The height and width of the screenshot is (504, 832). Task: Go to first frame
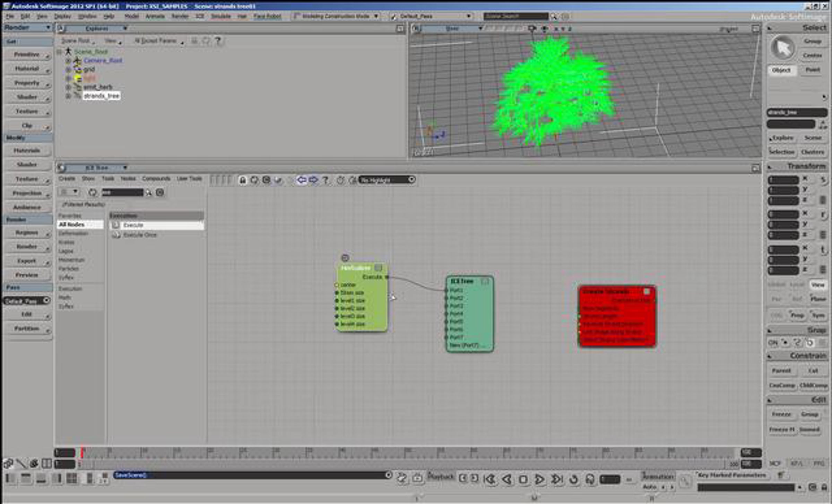tap(490, 479)
